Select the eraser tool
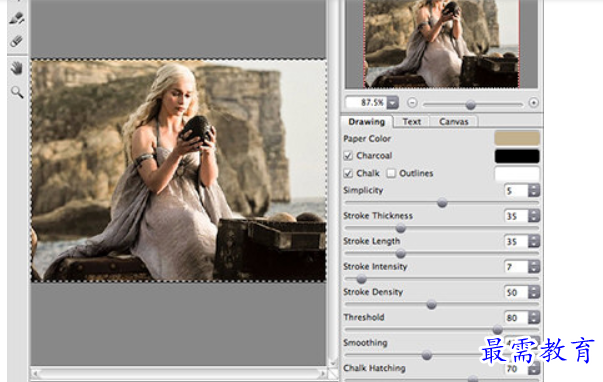Screen dimensions: 603x382 click(x=17, y=41)
